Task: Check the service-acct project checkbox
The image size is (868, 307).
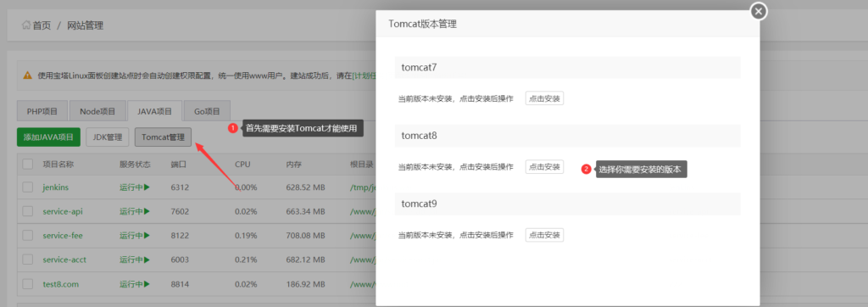Action: pyautogui.click(x=28, y=260)
